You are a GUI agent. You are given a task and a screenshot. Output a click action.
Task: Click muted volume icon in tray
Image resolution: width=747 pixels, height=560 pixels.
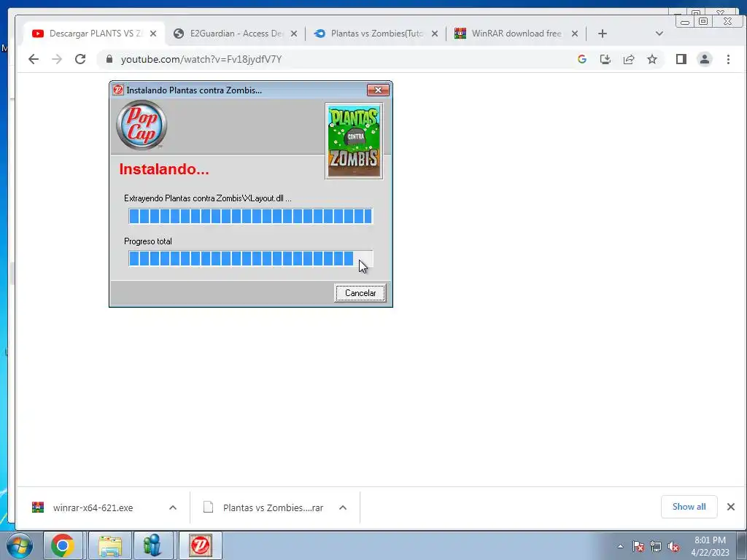pyautogui.click(x=673, y=546)
